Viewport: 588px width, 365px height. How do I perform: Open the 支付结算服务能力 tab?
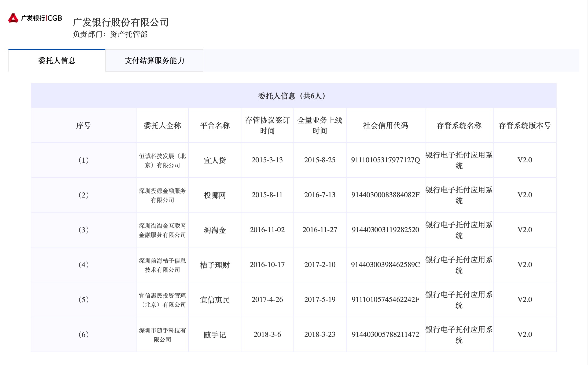[x=155, y=61]
